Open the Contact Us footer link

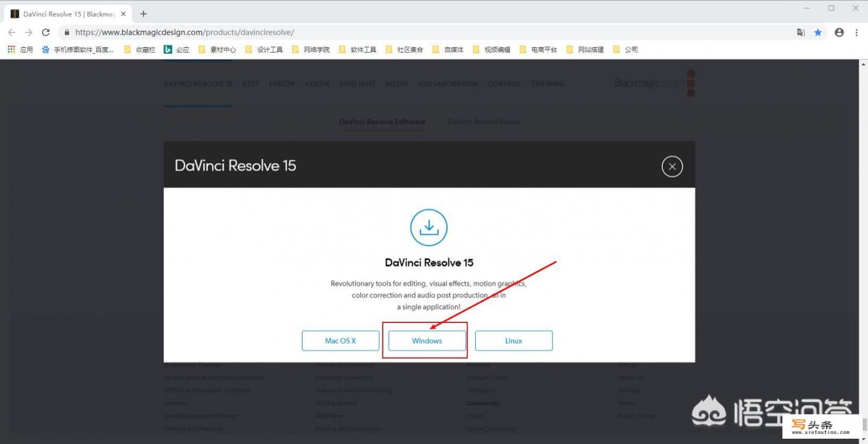click(481, 390)
